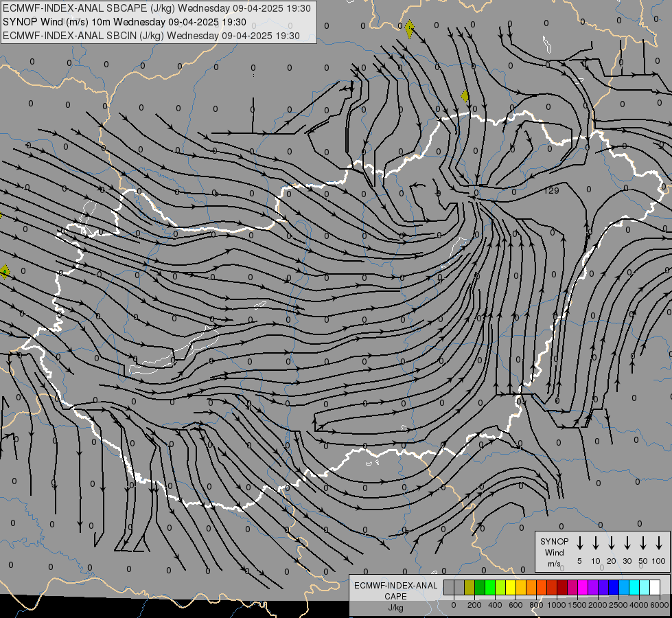Click the wind arrow above the 30 label
Screen dimensions: 672x618
tap(627, 543)
